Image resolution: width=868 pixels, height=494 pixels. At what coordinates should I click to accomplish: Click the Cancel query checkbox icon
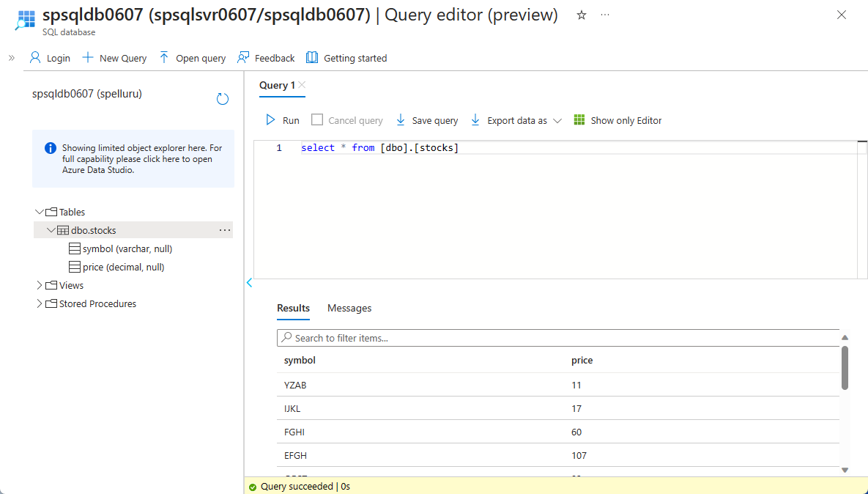[318, 119]
